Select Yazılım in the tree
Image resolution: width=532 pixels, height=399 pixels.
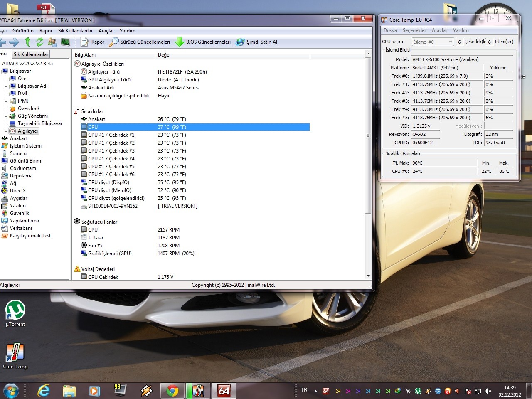click(x=18, y=206)
